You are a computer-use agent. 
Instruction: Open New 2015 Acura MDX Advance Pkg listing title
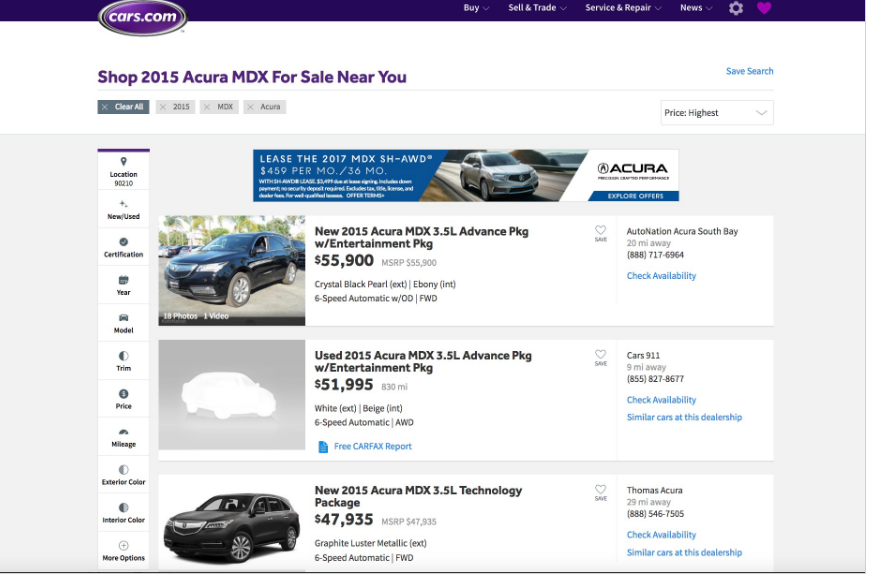point(421,237)
